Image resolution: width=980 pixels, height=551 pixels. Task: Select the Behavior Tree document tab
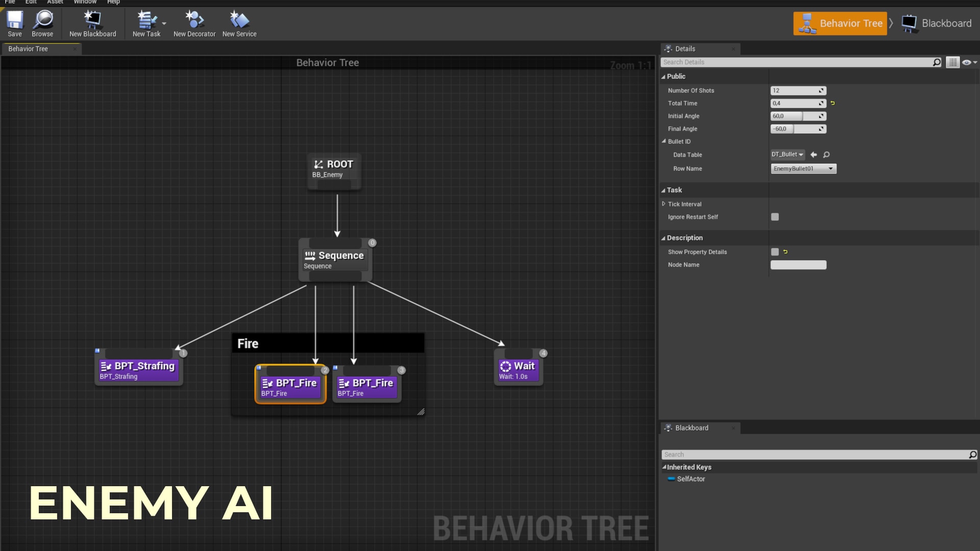28,48
